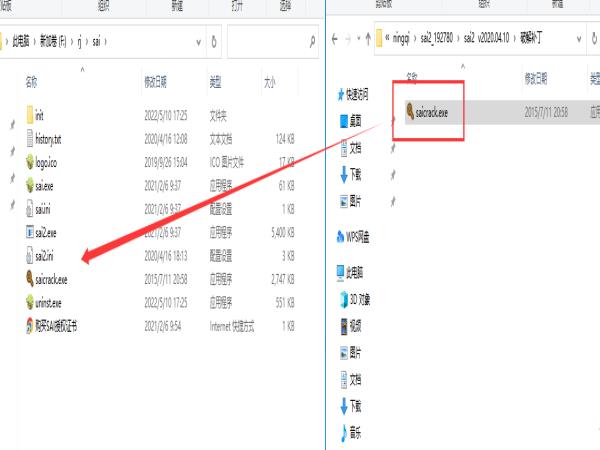Select saicrack.exe icon in the 破解补丁 folder
The height and width of the screenshot is (450, 600).
click(x=410, y=112)
